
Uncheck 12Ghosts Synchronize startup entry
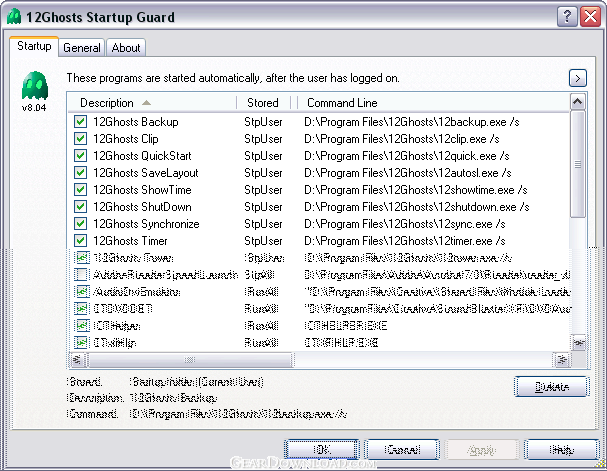click(x=81, y=224)
